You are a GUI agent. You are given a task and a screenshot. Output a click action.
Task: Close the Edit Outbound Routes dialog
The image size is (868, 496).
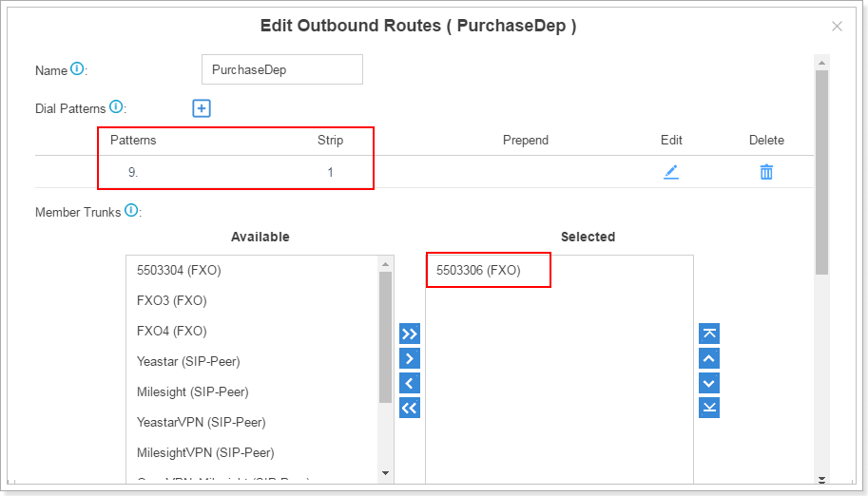tap(837, 27)
